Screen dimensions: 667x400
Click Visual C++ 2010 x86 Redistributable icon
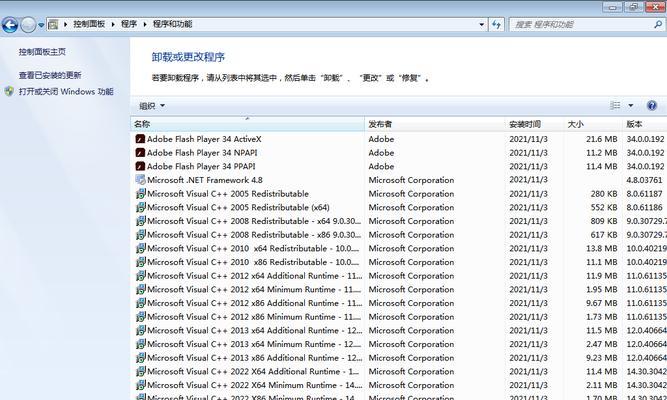[140, 262]
